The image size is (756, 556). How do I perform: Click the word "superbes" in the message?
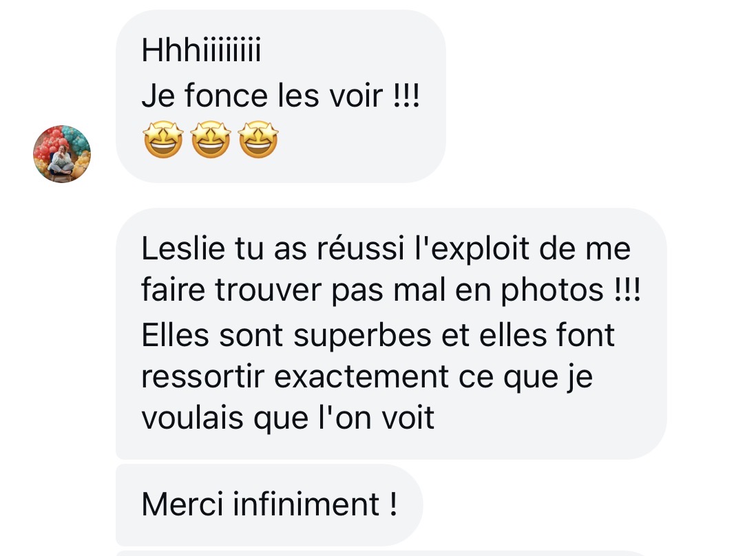coord(363,335)
